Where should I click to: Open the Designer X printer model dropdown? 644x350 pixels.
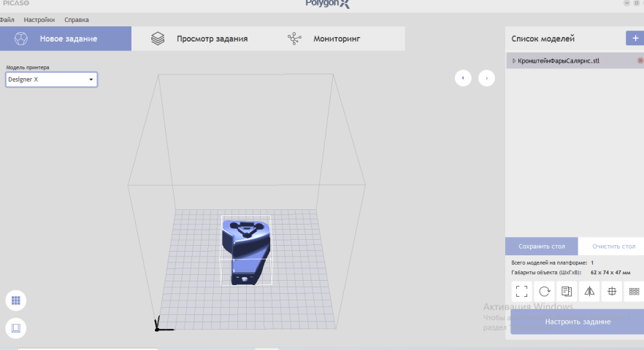pyautogui.click(x=51, y=79)
